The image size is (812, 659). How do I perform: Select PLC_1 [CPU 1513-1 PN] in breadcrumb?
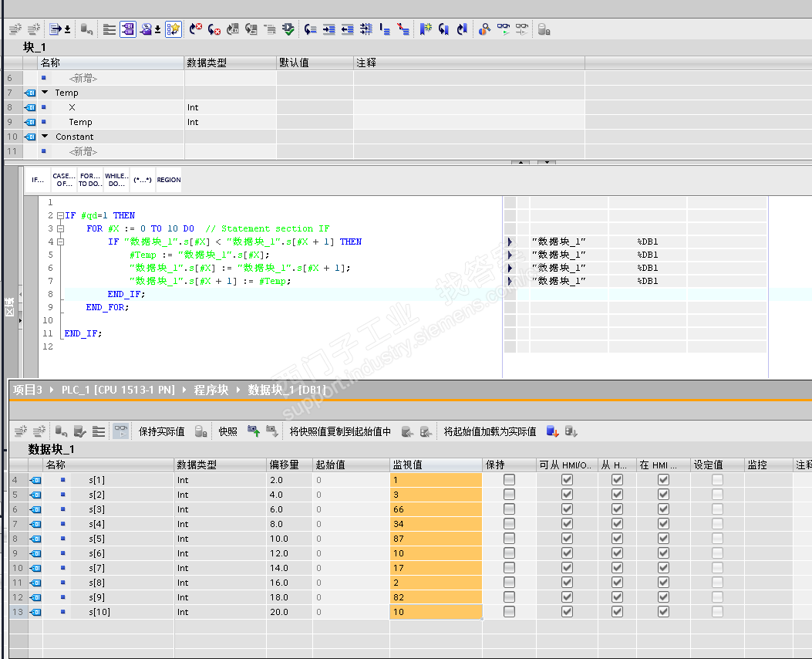tap(118, 390)
